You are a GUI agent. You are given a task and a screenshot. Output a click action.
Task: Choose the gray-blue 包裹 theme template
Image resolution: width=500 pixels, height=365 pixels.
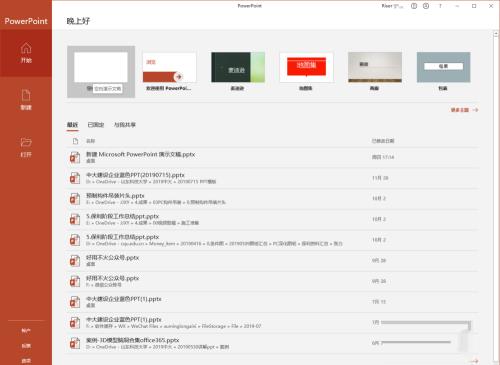point(443,71)
